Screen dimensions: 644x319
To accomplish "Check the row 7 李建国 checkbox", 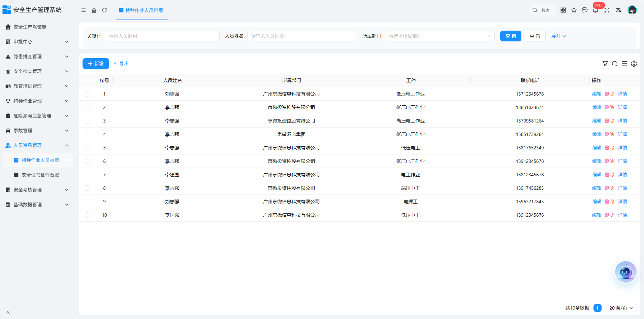I will [88, 175].
